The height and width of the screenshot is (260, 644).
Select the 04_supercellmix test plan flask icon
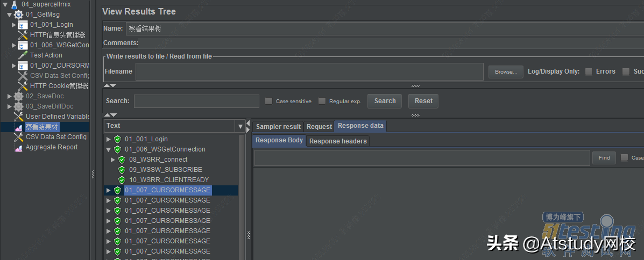coord(15,4)
